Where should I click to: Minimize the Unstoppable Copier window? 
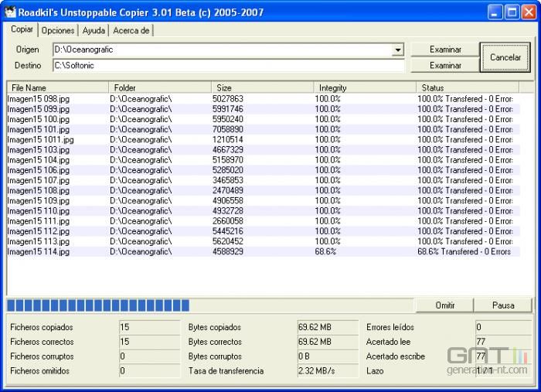coord(495,12)
